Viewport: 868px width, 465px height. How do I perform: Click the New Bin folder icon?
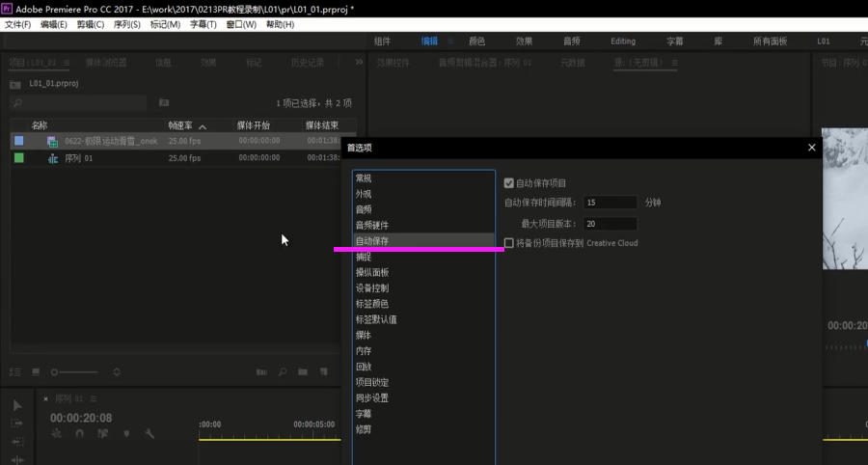click(303, 372)
